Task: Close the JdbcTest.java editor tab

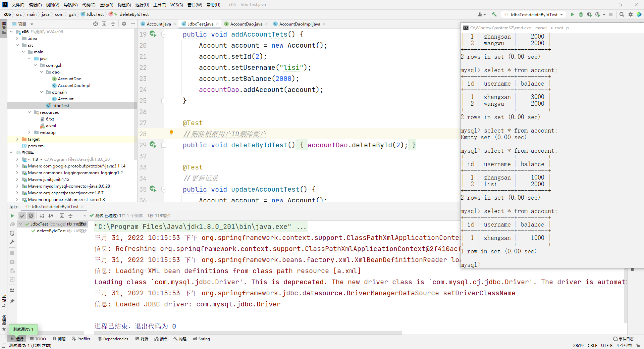Action: pyautogui.click(x=217, y=24)
